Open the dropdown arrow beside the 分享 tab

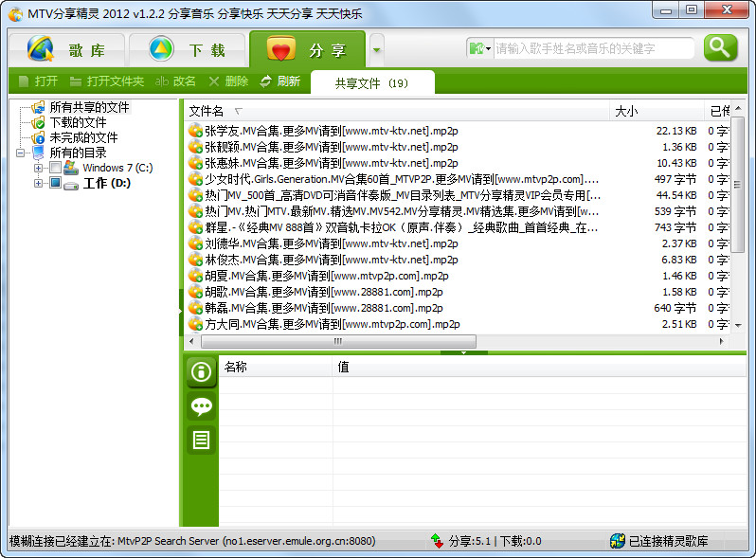point(376,49)
